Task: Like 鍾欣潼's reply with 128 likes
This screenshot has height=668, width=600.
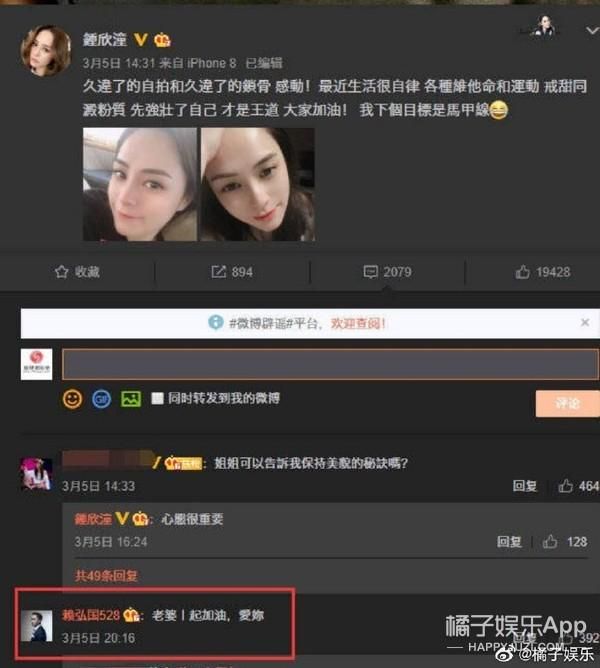Action: pos(550,541)
